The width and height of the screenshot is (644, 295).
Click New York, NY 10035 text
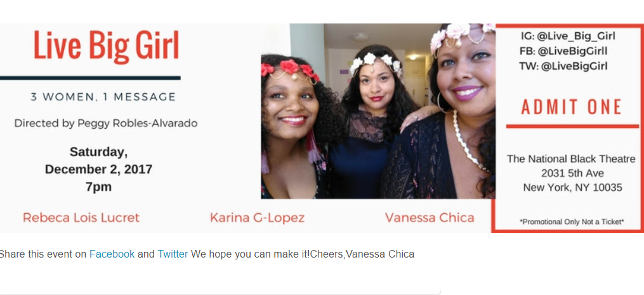click(572, 188)
